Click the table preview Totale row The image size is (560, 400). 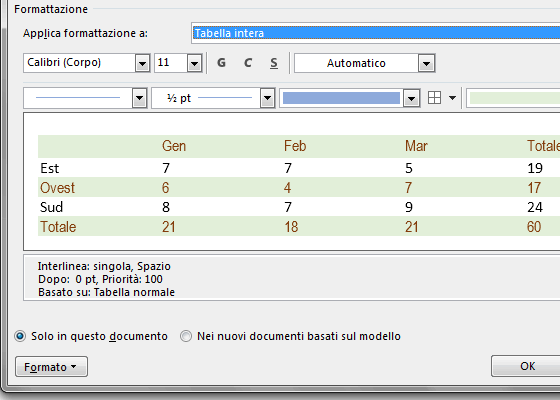tap(299, 226)
